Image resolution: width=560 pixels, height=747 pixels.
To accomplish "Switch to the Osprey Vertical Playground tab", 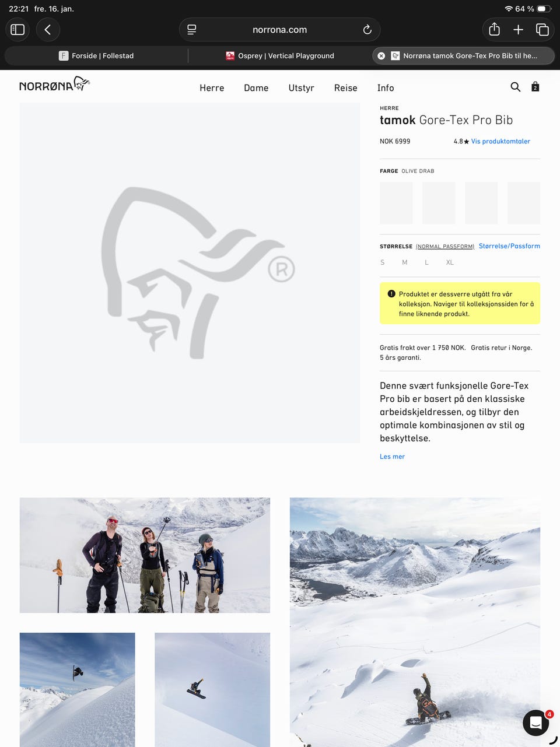I will pos(280,56).
